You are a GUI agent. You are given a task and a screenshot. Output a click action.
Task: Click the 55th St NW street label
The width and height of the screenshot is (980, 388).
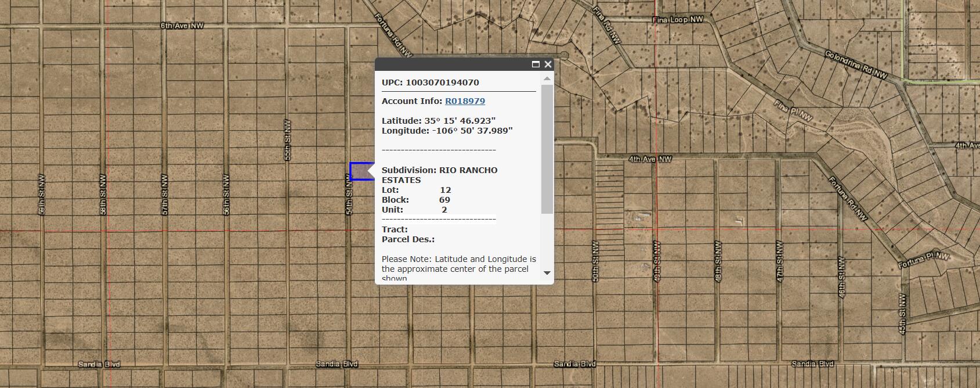click(287, 141)
